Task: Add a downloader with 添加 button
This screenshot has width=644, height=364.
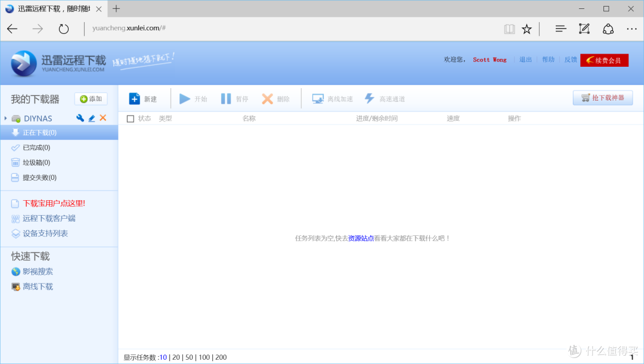Action: coord(91,99)
